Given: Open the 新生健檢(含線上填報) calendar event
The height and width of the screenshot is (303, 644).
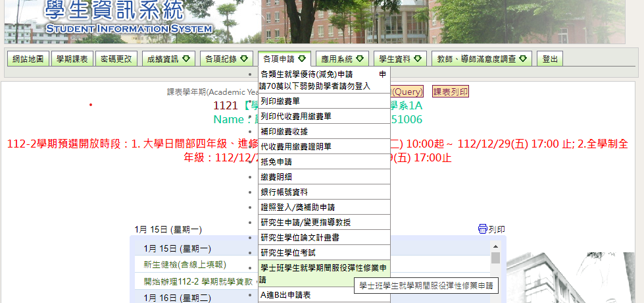Looking at the screenshot, I should (185, 264).
